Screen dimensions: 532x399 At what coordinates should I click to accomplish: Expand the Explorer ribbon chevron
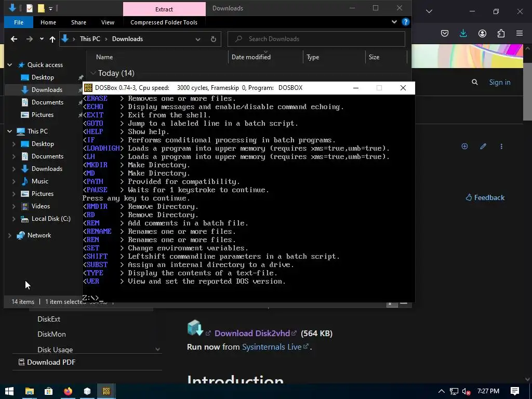[394, 22]
